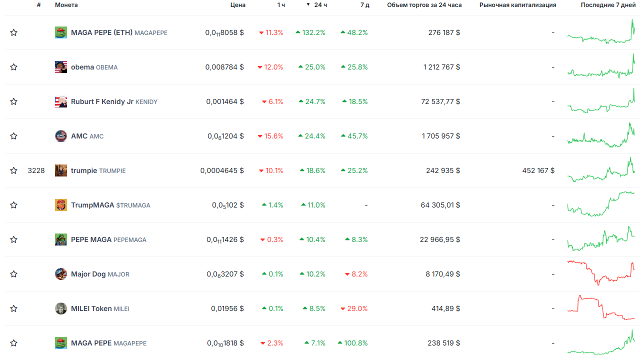The image size is (644, 359).
Task: Click the TrumpMAGA coin logo
Action: pyautogui.click(x=61, y=205)
